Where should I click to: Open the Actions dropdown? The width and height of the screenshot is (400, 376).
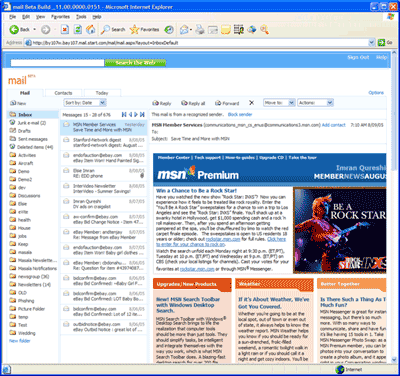315,103
